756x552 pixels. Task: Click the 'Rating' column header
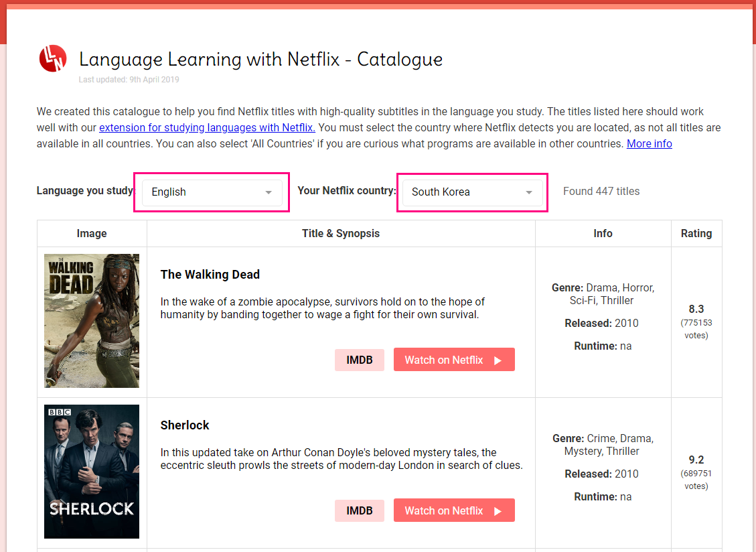696,234
